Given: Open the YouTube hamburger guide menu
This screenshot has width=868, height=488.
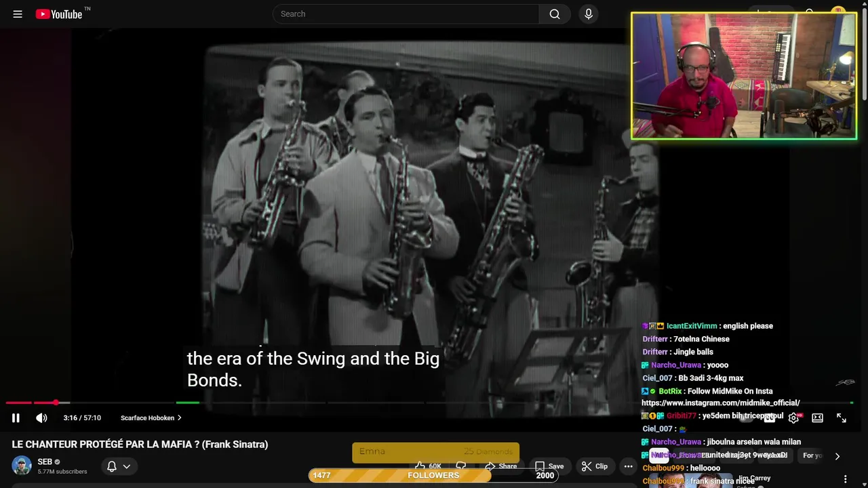Looking at the screenshot, I should coord(18,14).
